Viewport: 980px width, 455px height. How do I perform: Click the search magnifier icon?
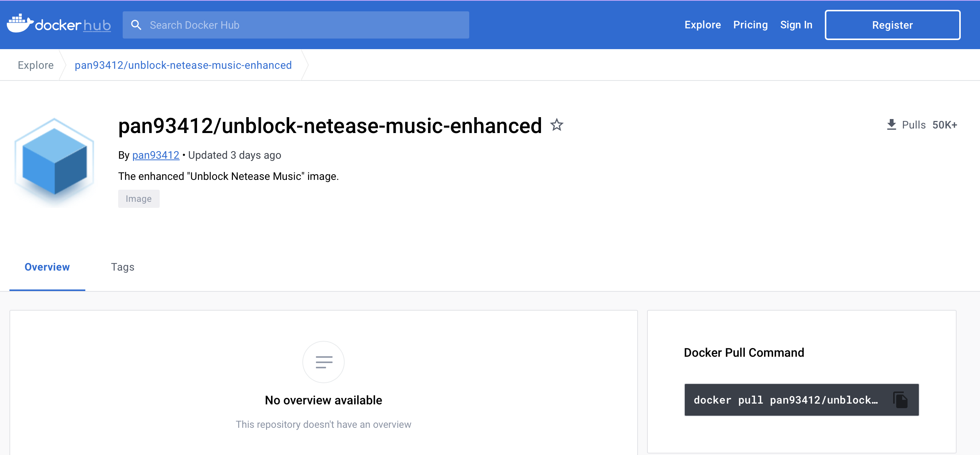click(136, 25)
